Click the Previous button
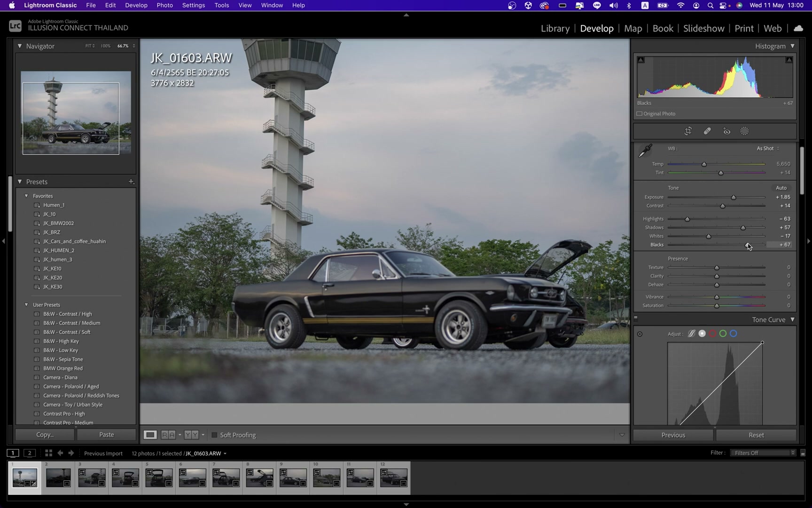 pyautogui.click(x=673, y=435)
